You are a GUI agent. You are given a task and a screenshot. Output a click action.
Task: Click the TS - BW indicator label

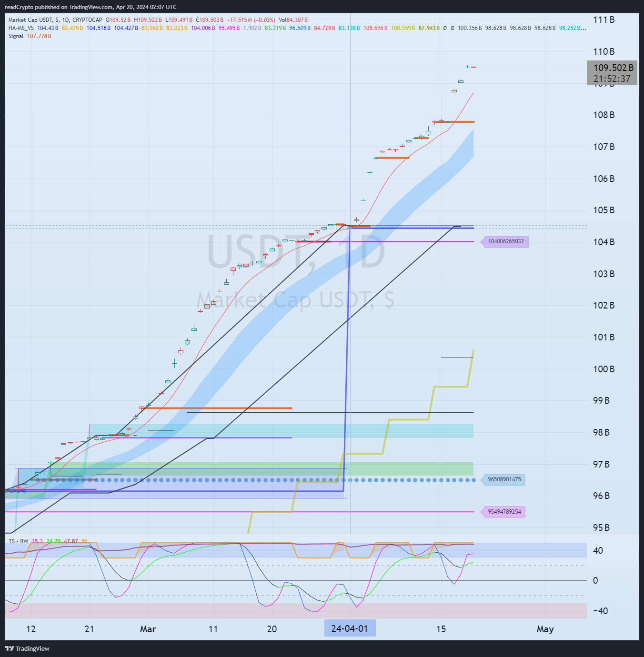coord(19,541)
